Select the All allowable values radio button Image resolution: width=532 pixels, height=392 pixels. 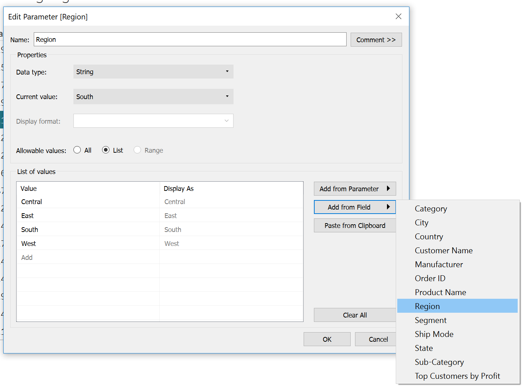coord(77,150)
